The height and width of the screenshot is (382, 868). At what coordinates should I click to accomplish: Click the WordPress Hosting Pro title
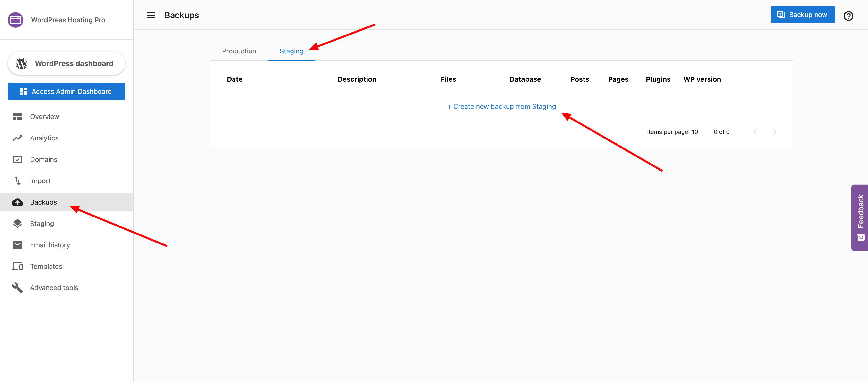68,20
